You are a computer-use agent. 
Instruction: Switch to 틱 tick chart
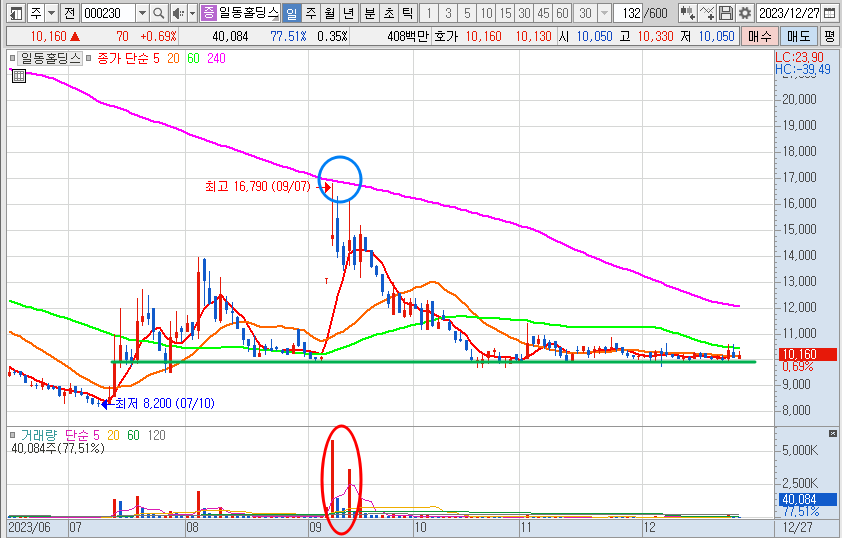pyautogui.click(x=407, y=13)
